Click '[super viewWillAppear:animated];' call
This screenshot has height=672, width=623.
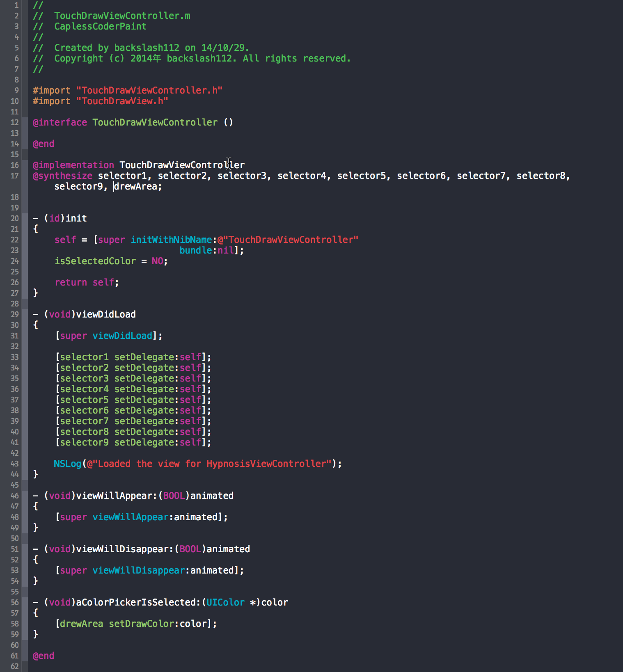click(x=141, y=517)
